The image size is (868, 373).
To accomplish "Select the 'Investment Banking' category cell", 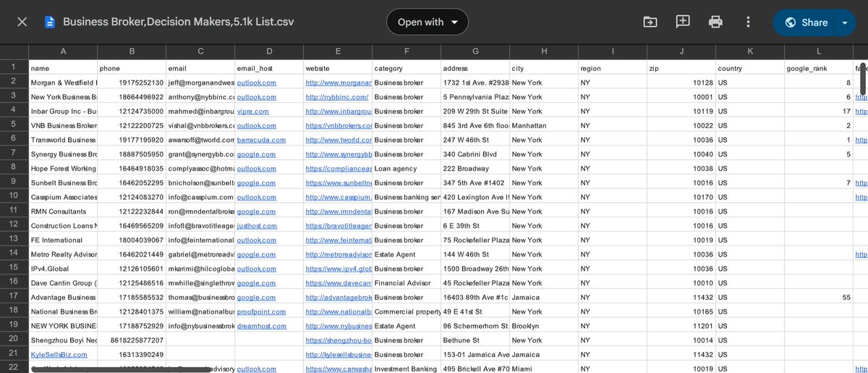I will pos(407,369).
